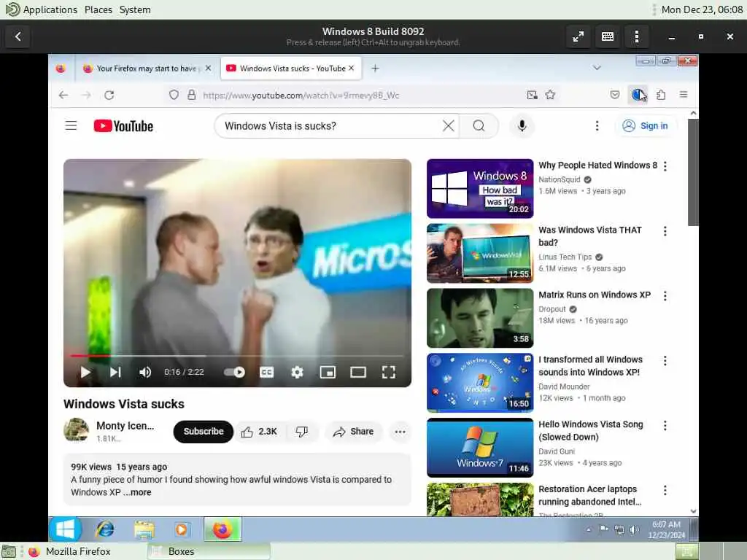This screenshot has height=560, width=747.
Task: Open more actions ellipsis below video
Action: pyautogui.click(x=400, y=432)
